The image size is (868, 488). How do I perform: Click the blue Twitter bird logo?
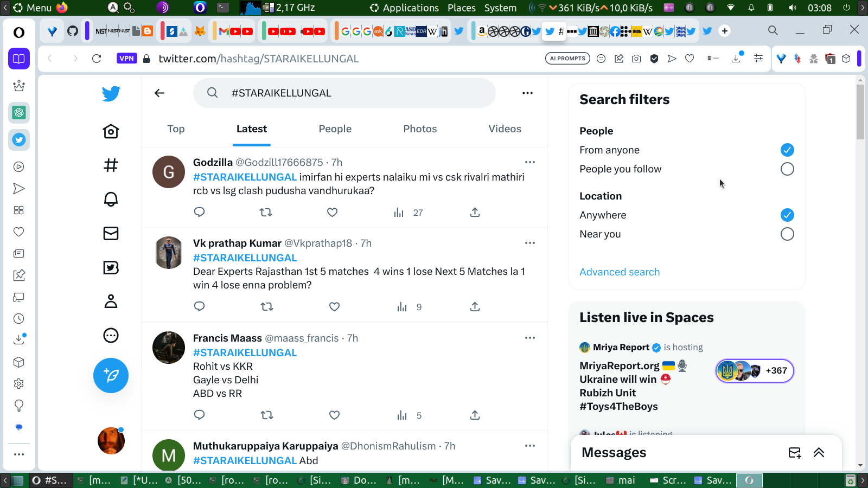pos(111,93)
